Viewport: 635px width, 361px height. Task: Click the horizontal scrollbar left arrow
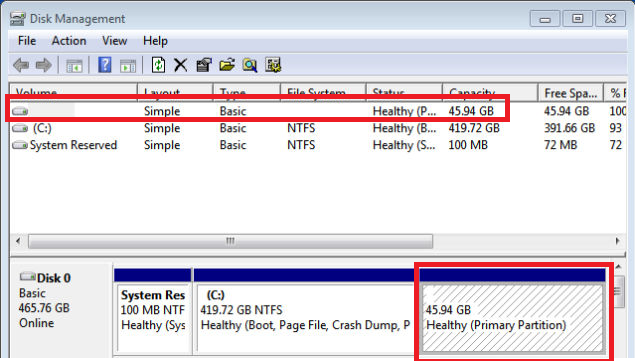(18, 241)
